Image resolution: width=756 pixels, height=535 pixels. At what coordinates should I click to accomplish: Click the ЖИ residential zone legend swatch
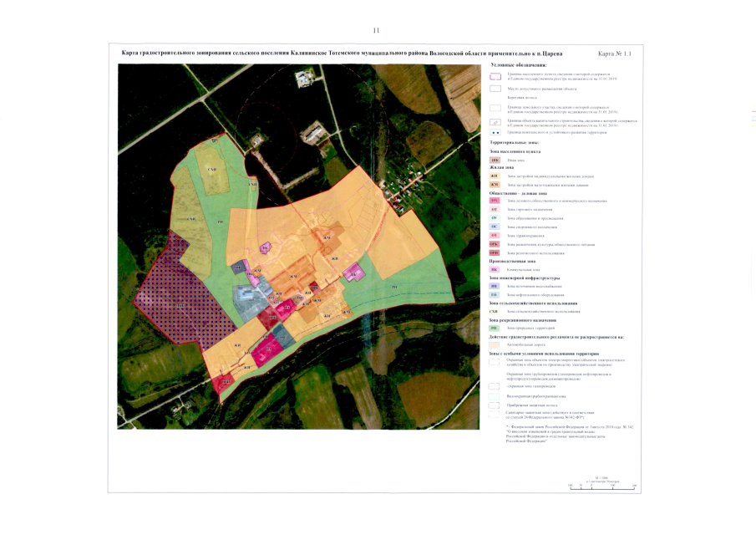point(495,176)
